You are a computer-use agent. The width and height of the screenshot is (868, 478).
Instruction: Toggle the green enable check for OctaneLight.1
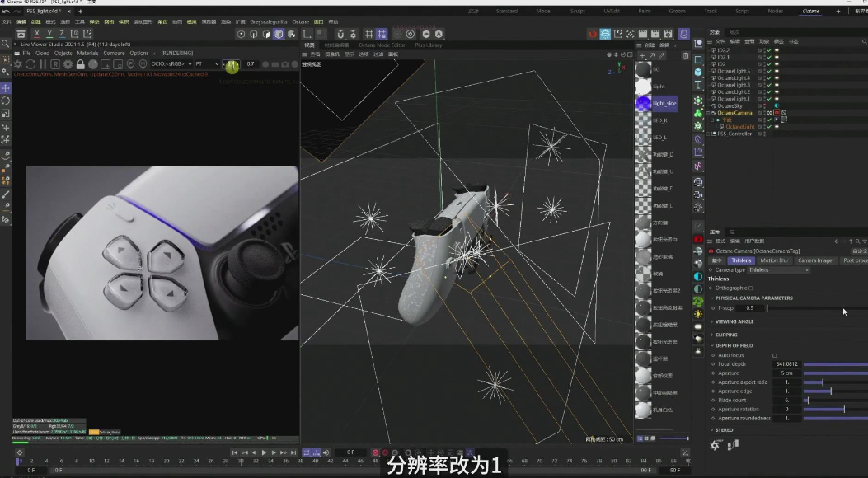(769, 99)
